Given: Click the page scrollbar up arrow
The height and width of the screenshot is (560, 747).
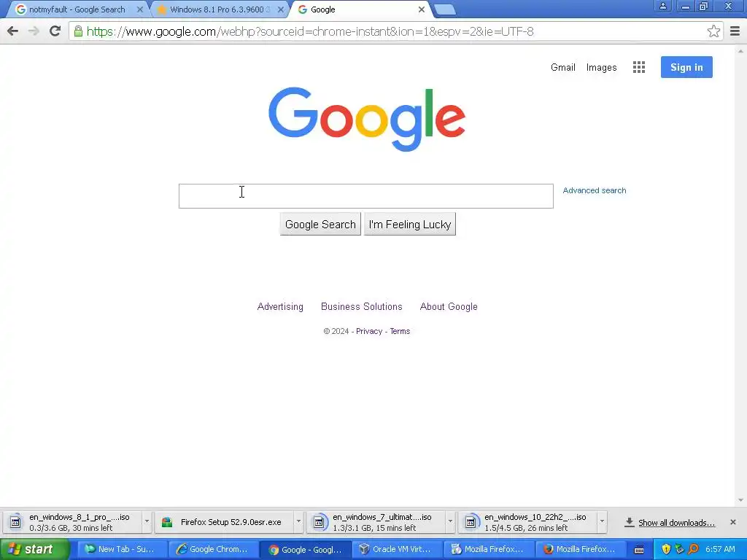Looking at the screenshot, I should [740, 50].
